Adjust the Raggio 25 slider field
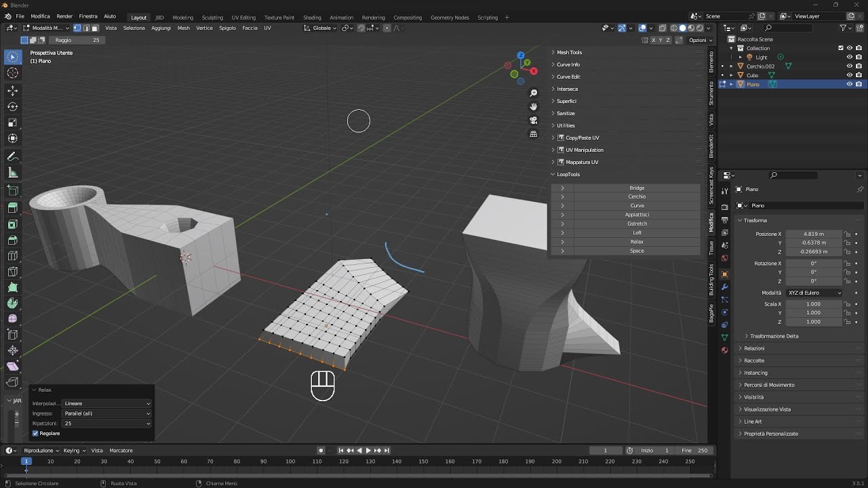This screenshot has height=488, width=868. pos(77,40)
